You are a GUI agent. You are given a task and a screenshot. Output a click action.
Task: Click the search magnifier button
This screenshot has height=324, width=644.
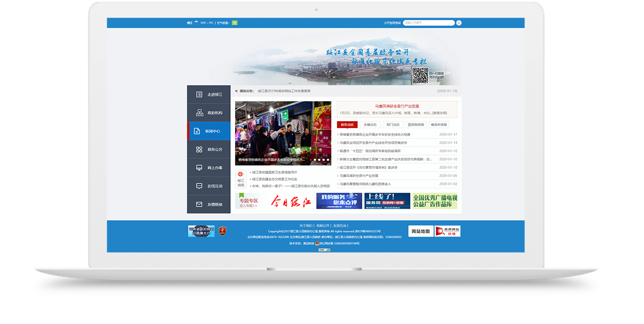click(x=459, y=23)
